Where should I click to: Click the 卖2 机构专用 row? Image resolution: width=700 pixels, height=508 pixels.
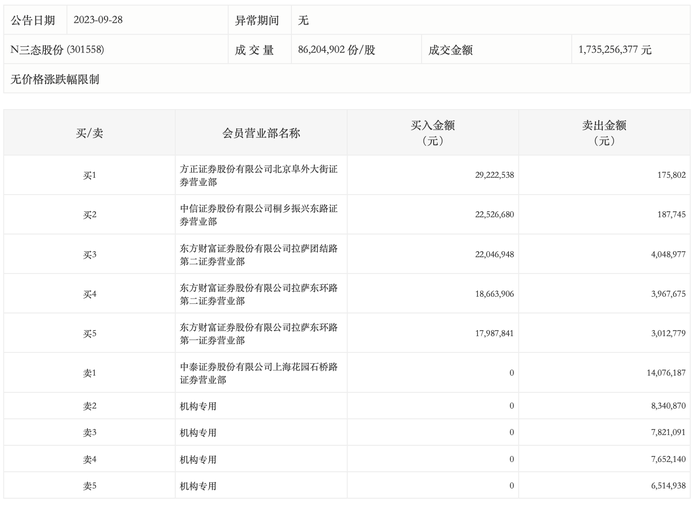click(347, 406)
